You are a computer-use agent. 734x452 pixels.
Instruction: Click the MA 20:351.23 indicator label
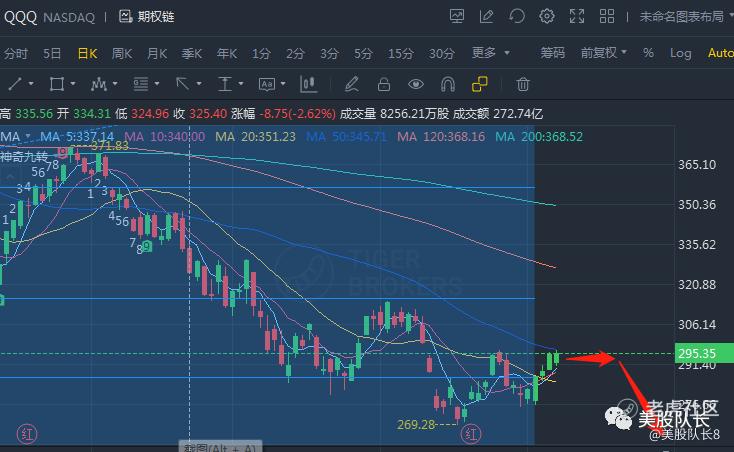coord(256,137)
